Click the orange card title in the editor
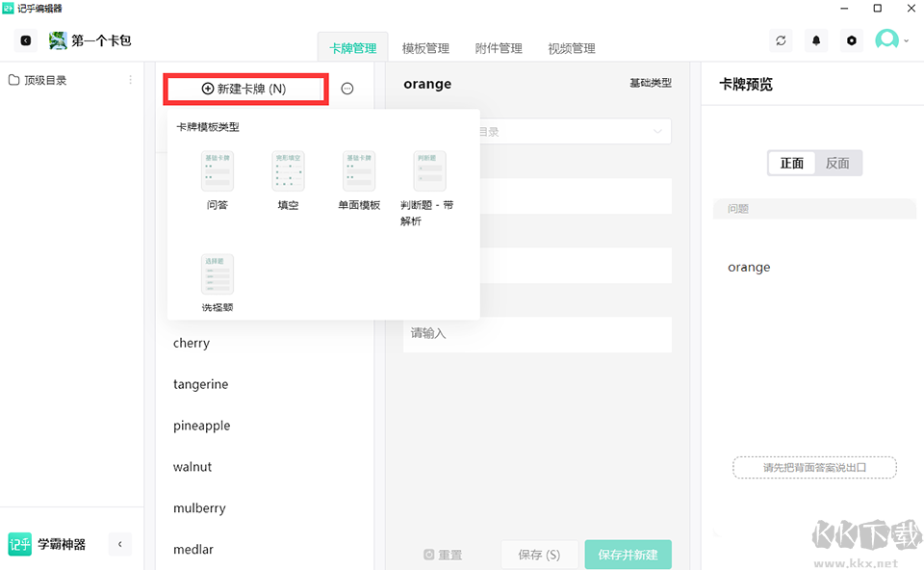Viewport: 924px width, 570px height. click(x=427, y=85)
